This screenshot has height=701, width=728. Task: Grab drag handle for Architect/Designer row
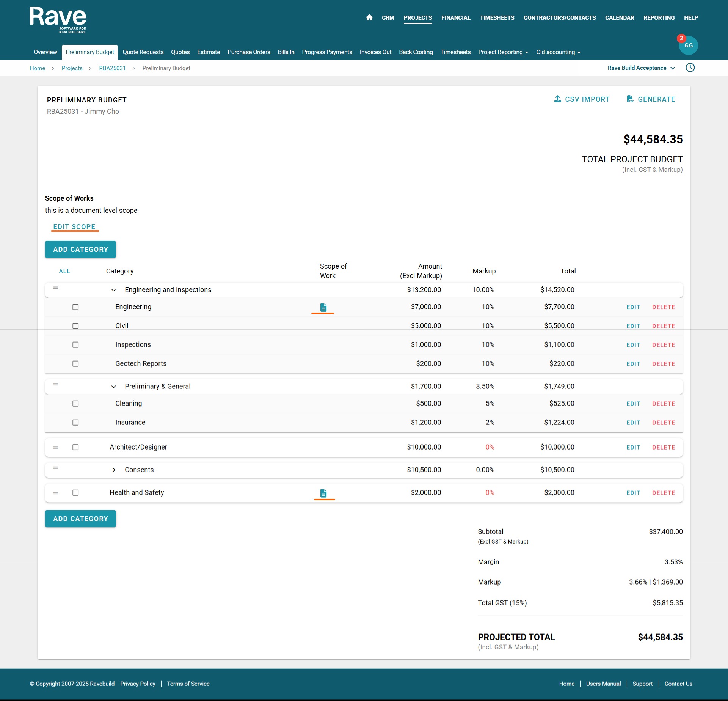(55, 448)
